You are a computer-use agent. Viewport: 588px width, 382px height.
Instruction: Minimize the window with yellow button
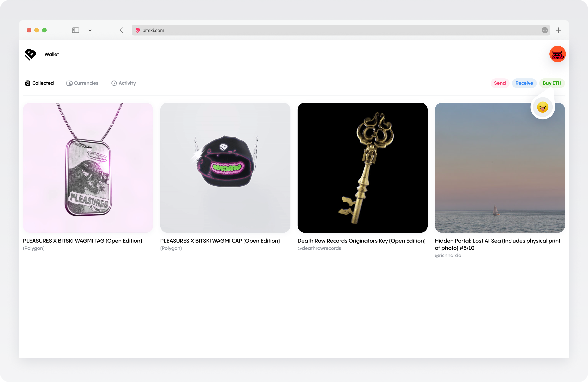pos(37,30)
